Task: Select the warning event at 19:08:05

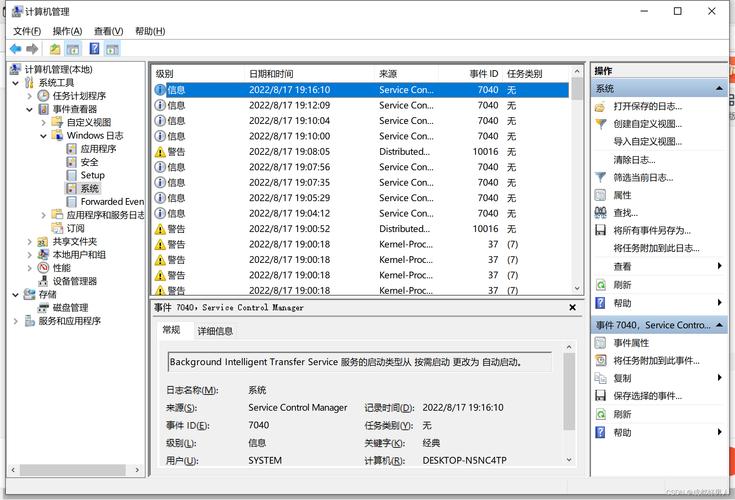Action: pyautogui.click(x=360, y=152)
